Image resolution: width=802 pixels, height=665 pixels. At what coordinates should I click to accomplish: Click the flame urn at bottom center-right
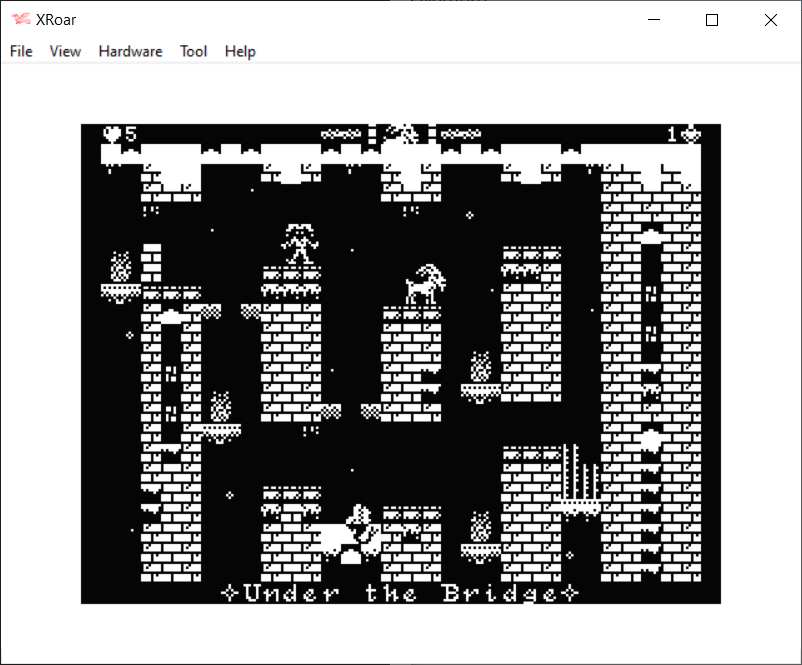[481, 527]
